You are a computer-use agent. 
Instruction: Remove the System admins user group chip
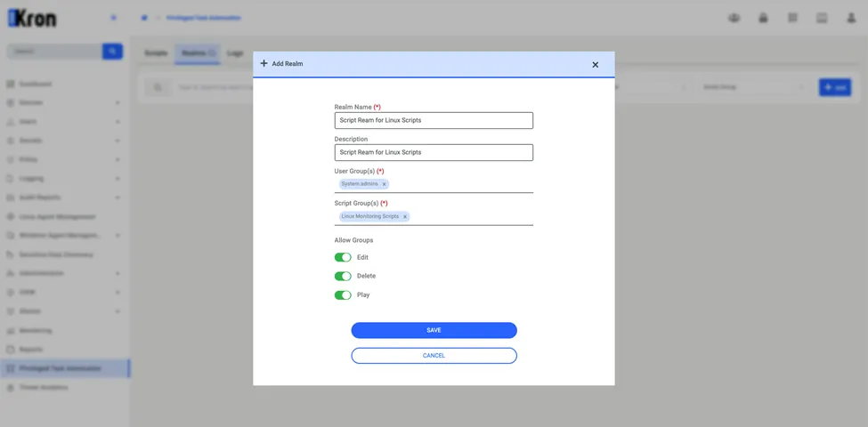click(384, 184)
